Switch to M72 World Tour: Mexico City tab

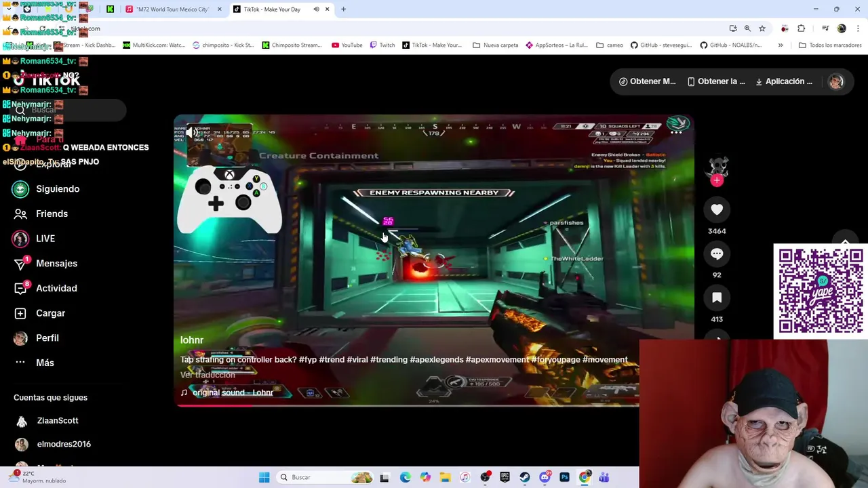point(174,9)
